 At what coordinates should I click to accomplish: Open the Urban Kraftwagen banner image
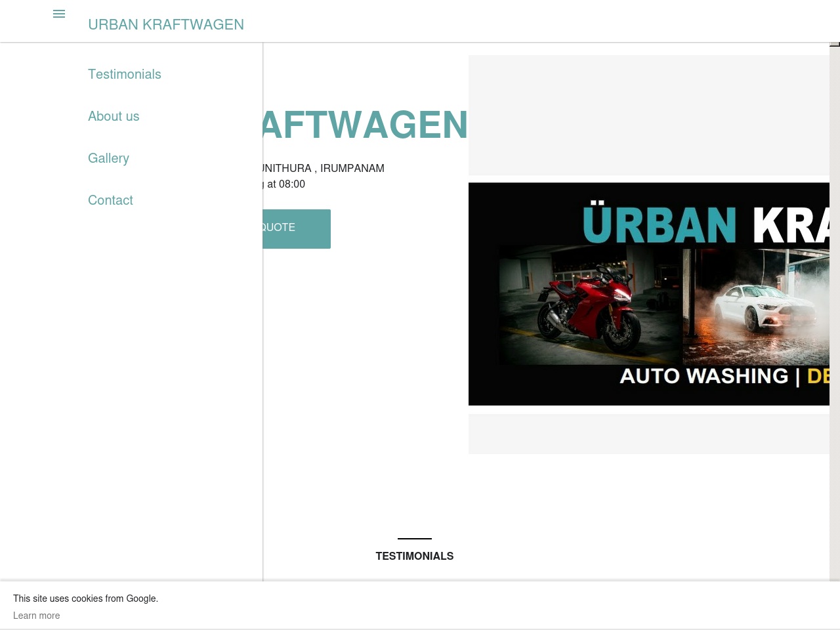tap(649, 294)
